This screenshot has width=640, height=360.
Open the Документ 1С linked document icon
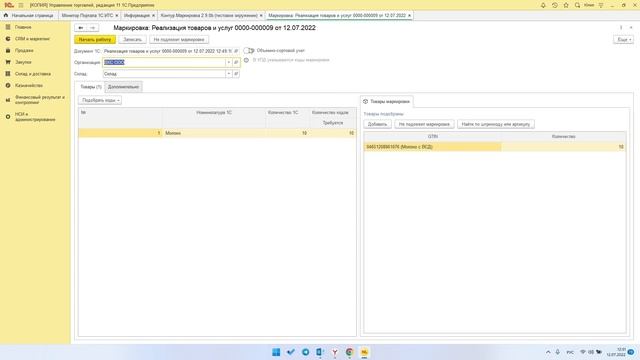[x=236, y=51]
